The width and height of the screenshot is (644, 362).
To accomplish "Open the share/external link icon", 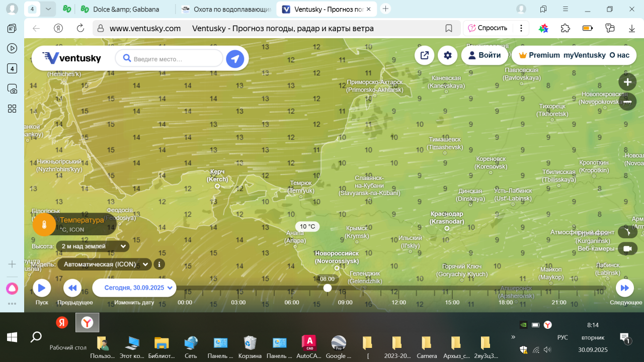I will click(x=424, y=55).
